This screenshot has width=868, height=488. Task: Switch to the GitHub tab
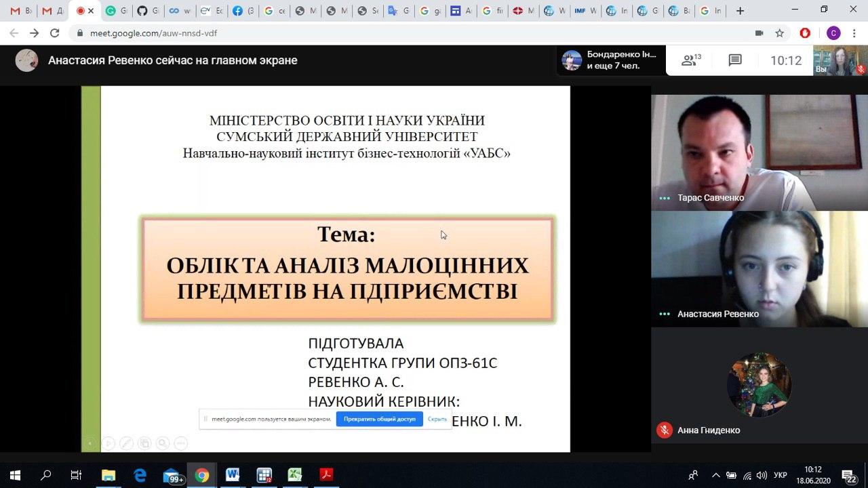[148, 11]
